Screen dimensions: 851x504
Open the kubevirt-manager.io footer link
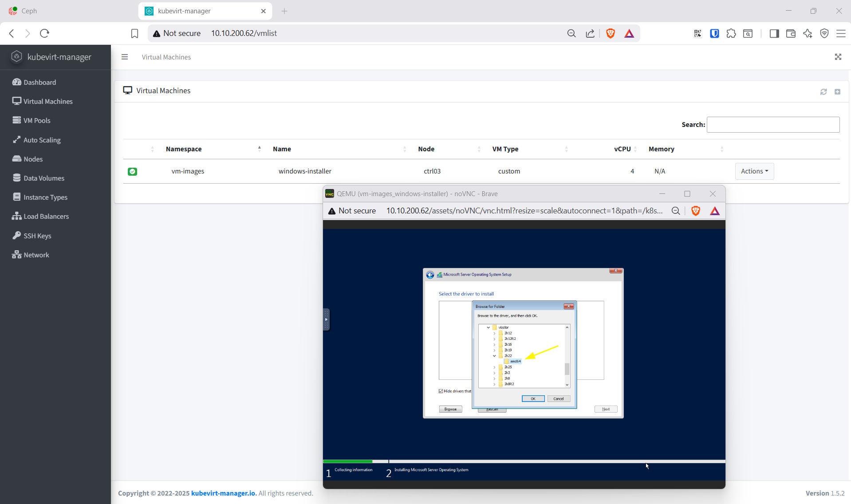click(x=224, y=493)
